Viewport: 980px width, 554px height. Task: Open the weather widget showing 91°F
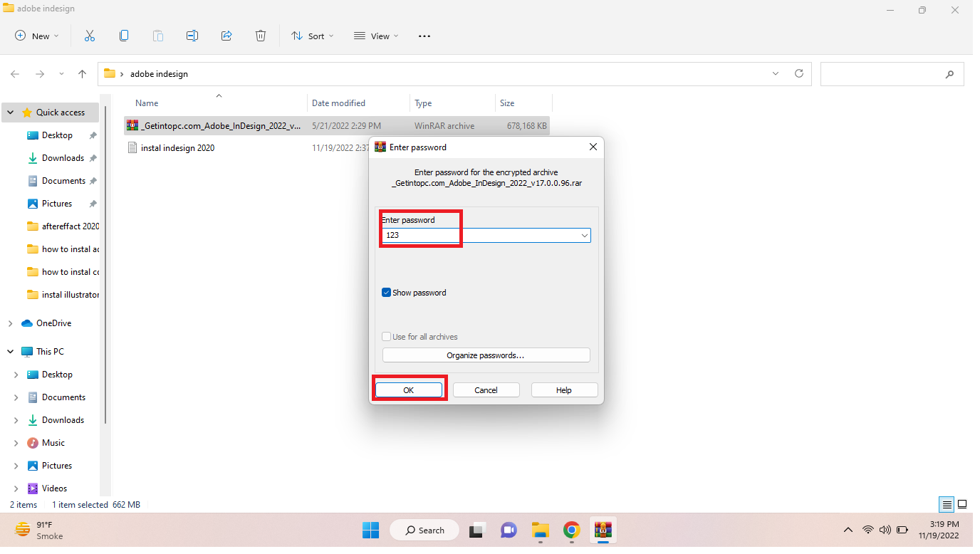tap(39, 530)
